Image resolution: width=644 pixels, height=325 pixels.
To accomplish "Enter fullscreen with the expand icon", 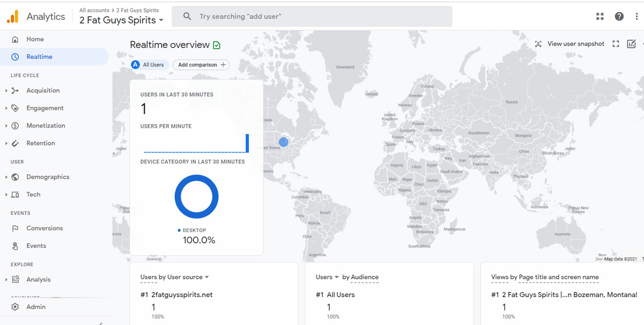I will [616, 44].
